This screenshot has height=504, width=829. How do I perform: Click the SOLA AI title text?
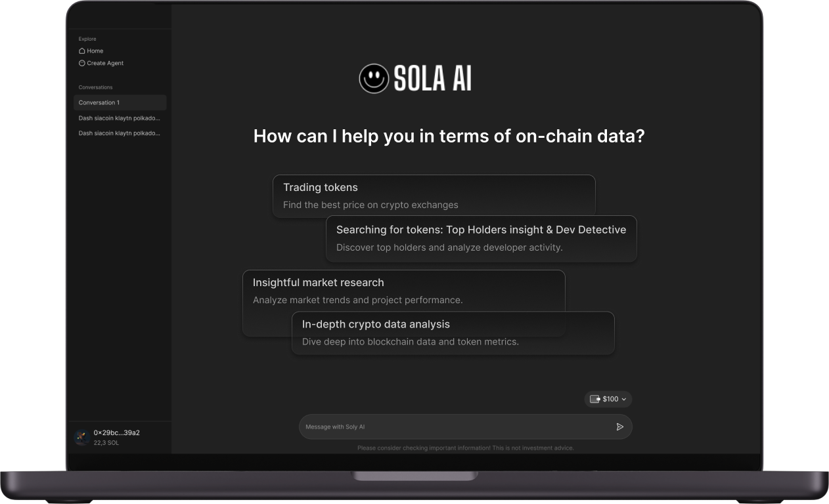tap(433, 79)
